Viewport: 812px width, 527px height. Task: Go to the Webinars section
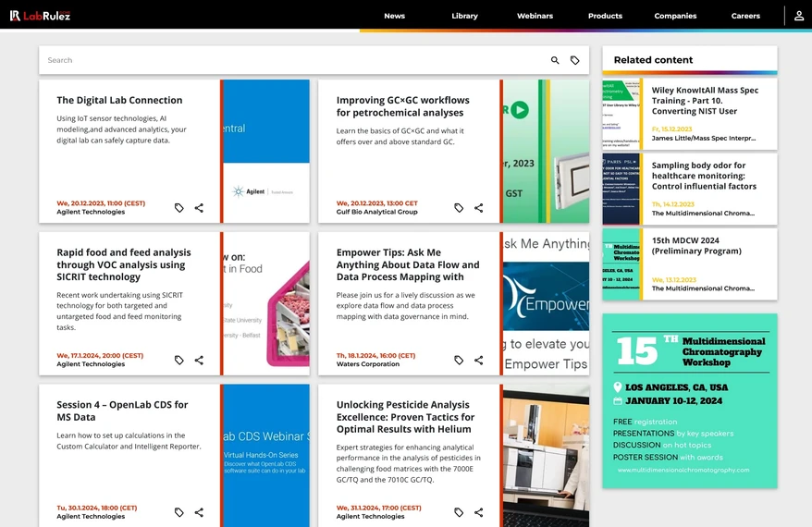(x=535, y=16)
